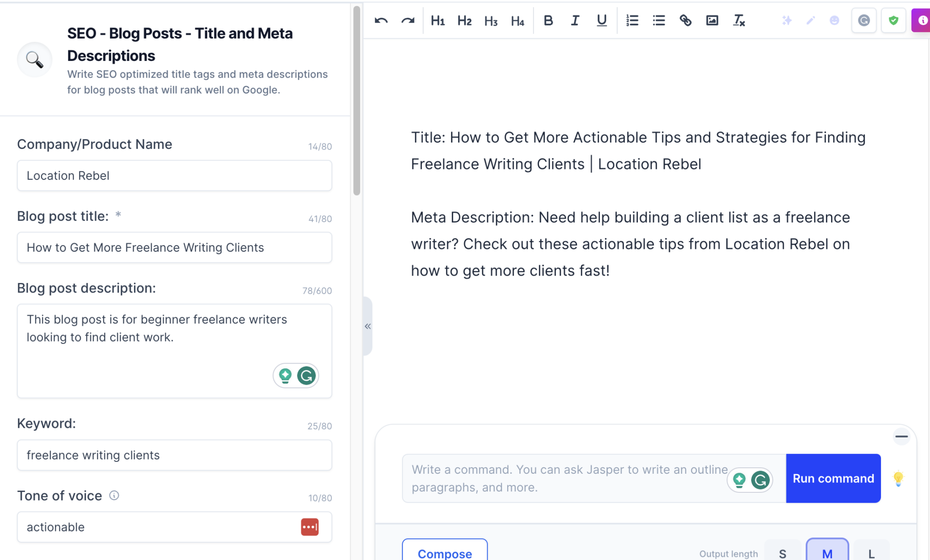The width and height of the screenshot is (930, 560).
Task: Undo the last edit
Action: pos(381,20)
